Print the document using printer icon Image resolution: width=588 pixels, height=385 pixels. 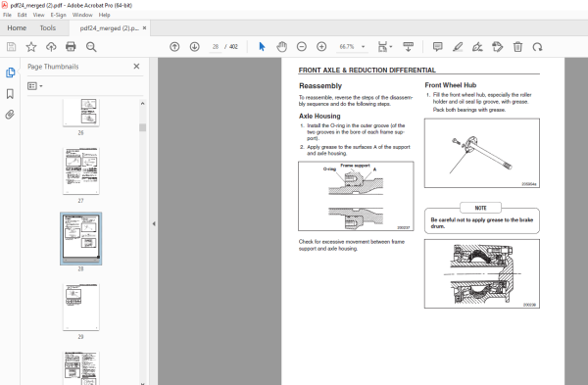tap(71, 47)
